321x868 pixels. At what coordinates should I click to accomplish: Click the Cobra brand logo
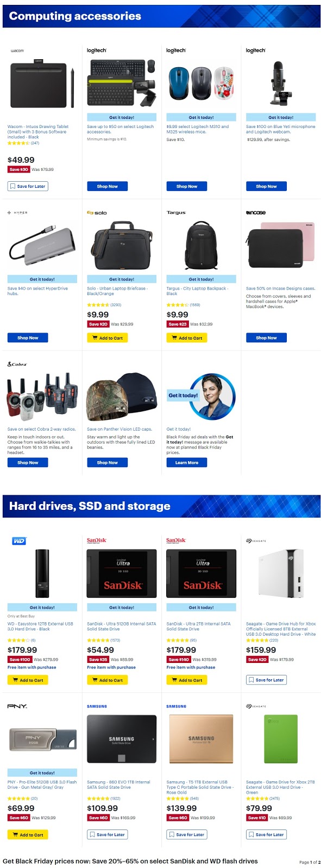17,364
